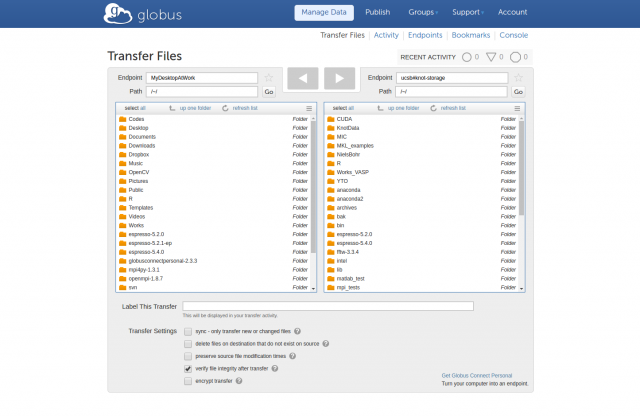Click the left-pointing transfer arrow button
The height and width of the screenshot is (416, 640).
tap(303, 78)
